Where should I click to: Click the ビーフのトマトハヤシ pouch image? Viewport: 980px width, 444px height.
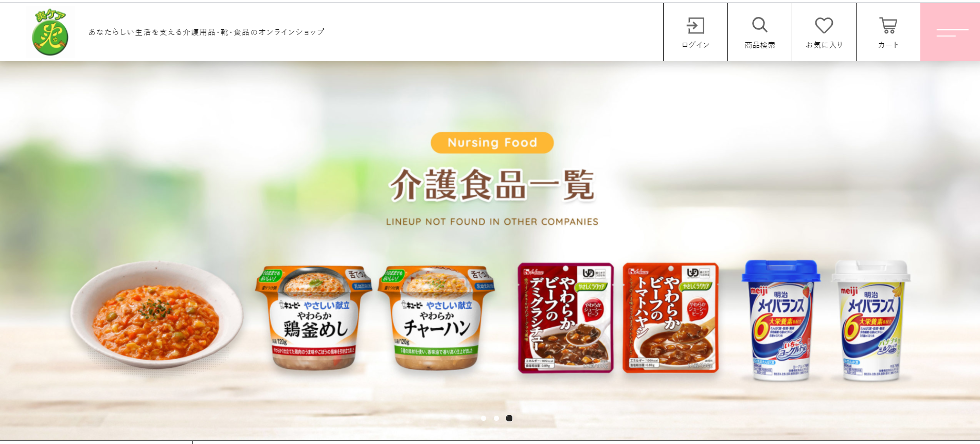pyautogui.click(x=670, y=317)
